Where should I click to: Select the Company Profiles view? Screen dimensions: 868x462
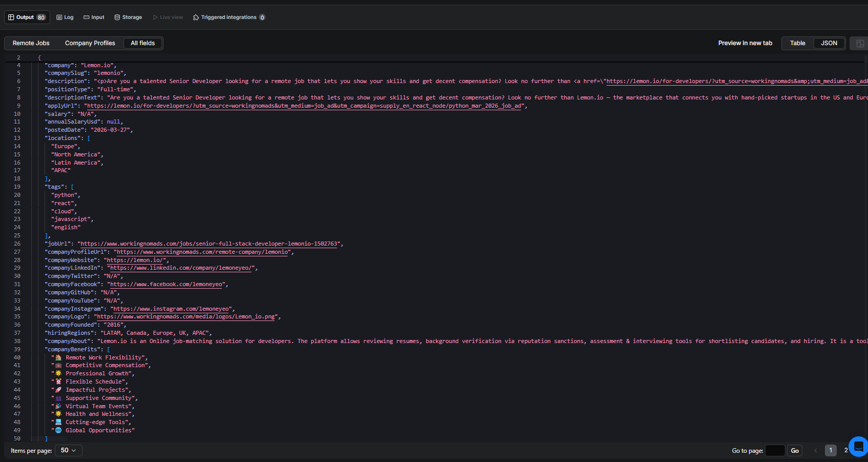[x=90, y=43]
